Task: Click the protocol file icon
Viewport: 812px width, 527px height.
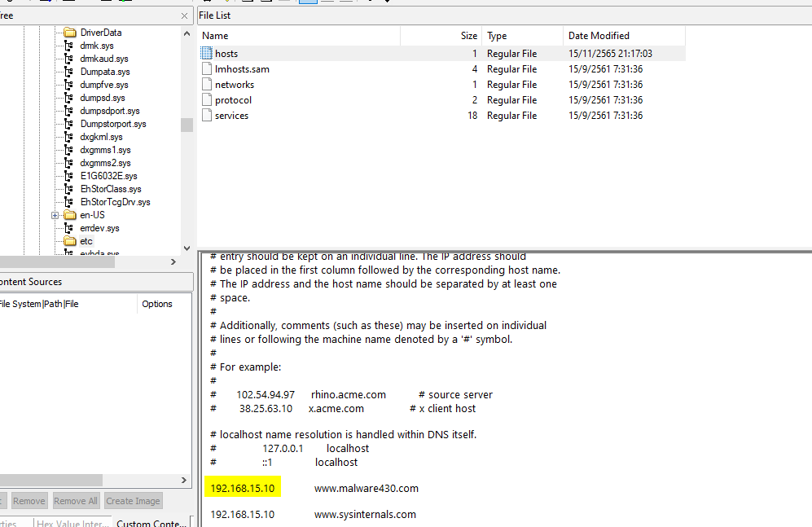Action: [207, 100]
